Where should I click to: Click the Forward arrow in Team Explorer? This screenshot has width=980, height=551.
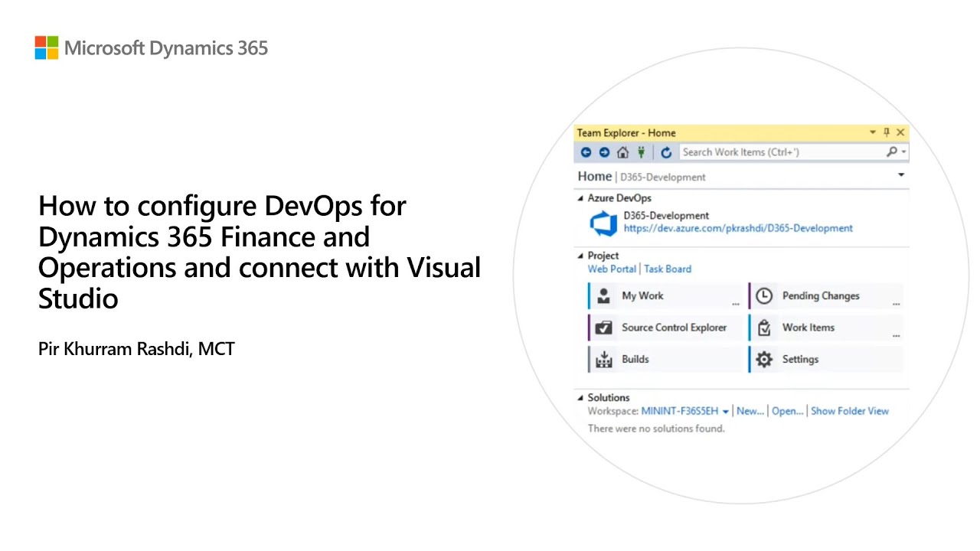pyautogui.click(x=604, y=152)
